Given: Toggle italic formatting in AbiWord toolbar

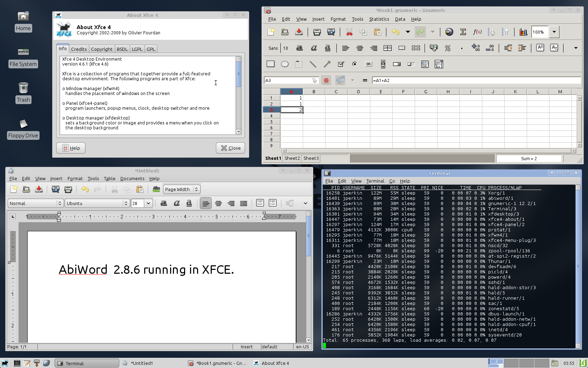Looking at the screenshot, I should (176, 203).
